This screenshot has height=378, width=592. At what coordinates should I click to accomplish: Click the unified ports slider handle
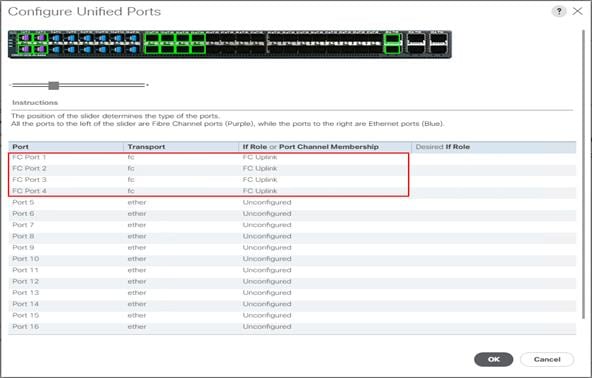pyautogui.click(x=54, y=85)
